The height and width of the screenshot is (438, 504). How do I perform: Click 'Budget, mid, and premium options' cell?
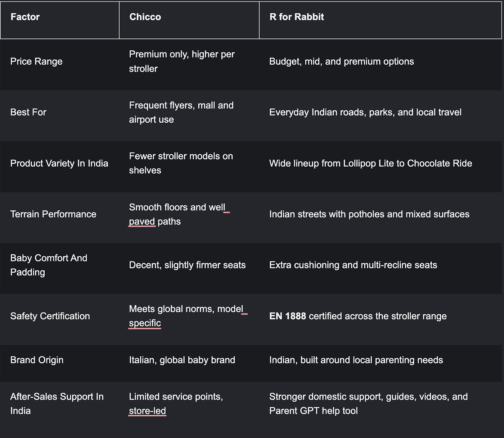click(x=342, y=61)
